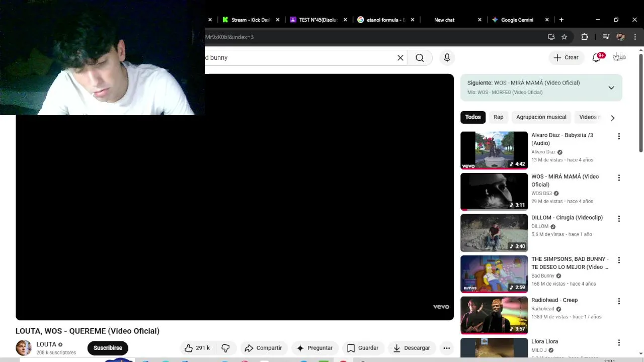Open DILLOM Cirugía video thumbnail

[494, 233]
